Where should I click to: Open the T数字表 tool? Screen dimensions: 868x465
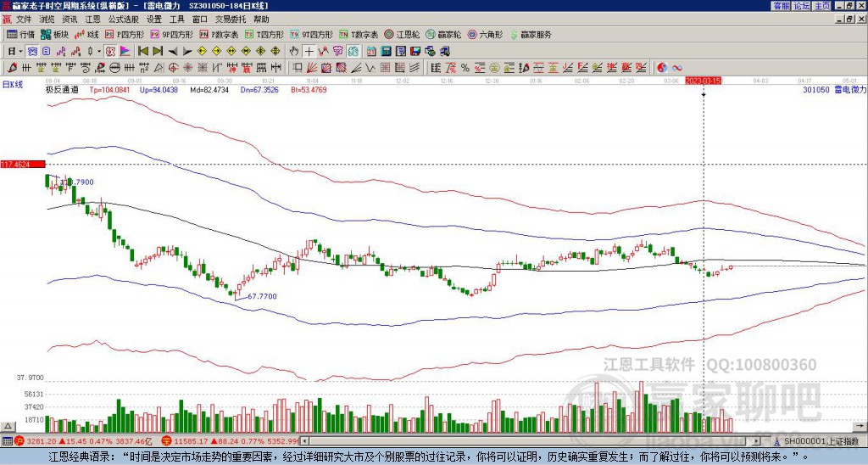coord(359,34)
